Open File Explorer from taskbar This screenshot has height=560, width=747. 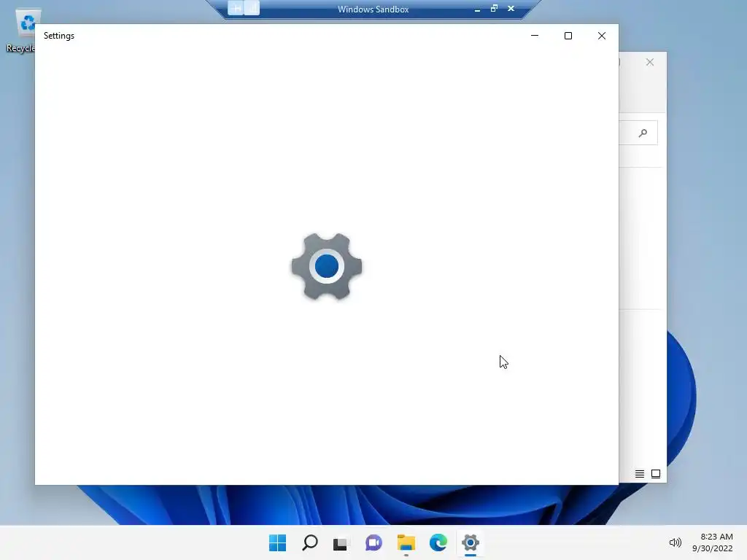tap(406, 542)
